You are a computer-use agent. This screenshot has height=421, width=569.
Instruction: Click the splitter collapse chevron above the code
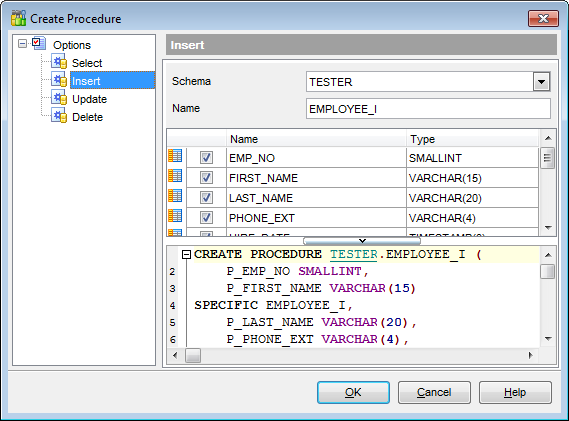pos(362,241)
